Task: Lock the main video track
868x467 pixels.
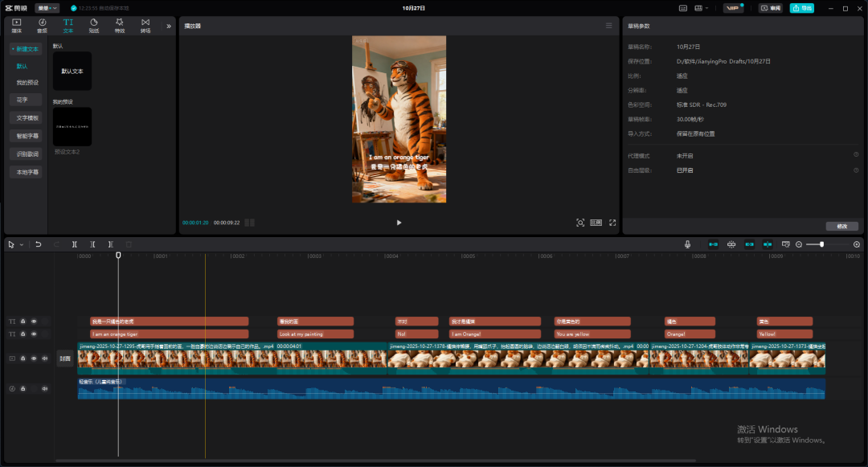Action: pos(23,358)
